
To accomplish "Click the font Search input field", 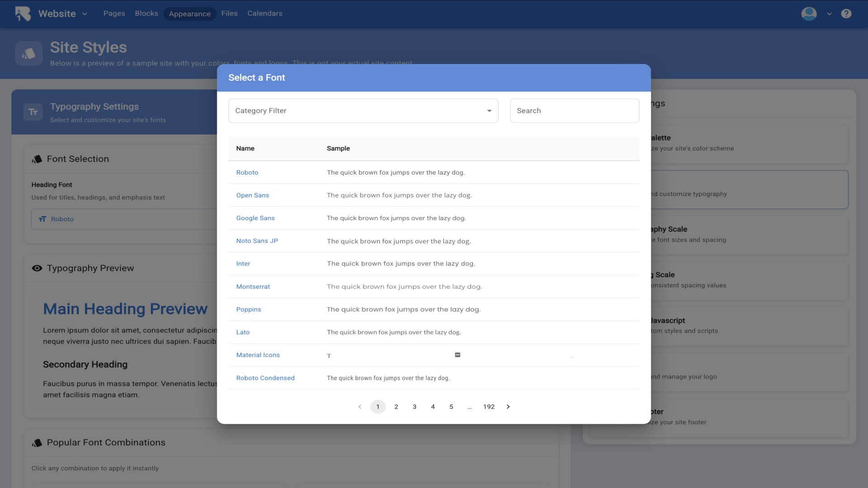I will (574, 111).
